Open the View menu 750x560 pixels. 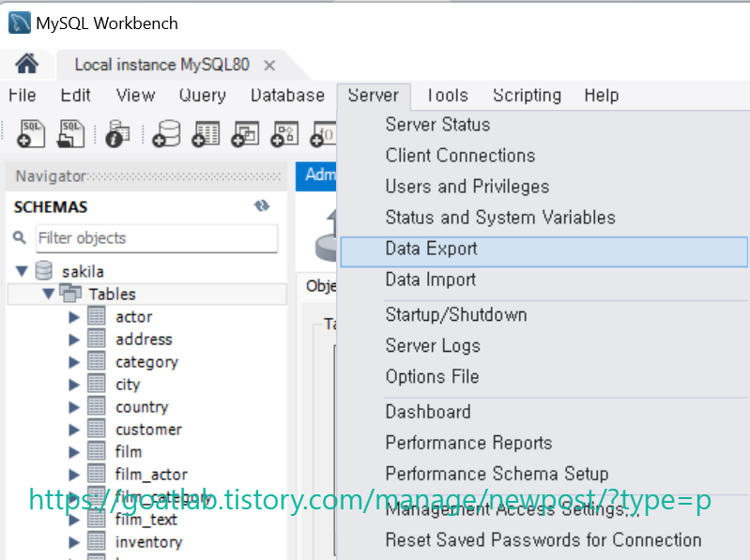click(x=136, y=95)
